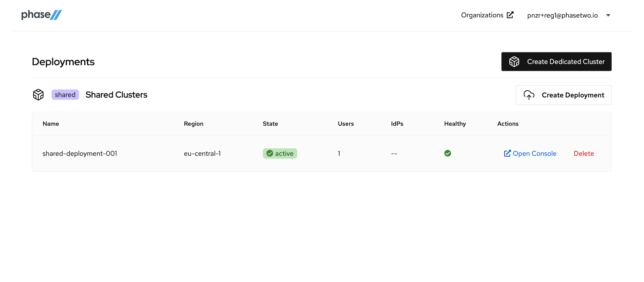Click the external-link icon next to Organizations

[x=510, y=15]
